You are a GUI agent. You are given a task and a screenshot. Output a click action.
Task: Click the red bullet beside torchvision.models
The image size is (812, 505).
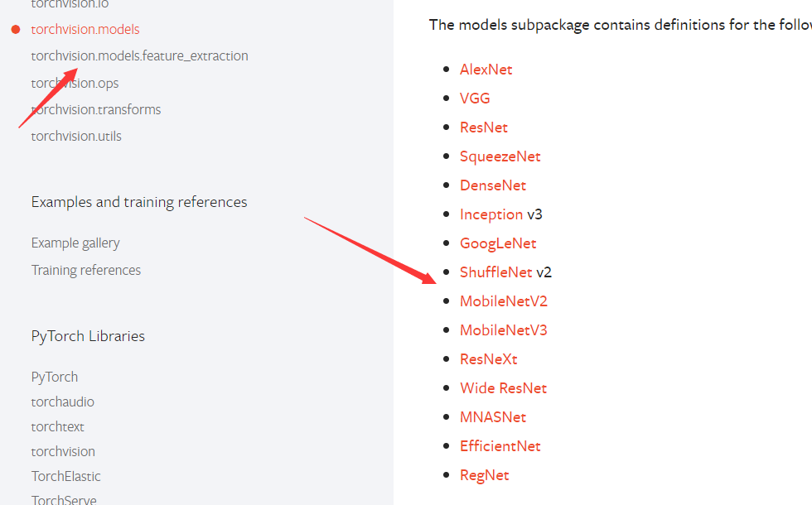point(15,28)
